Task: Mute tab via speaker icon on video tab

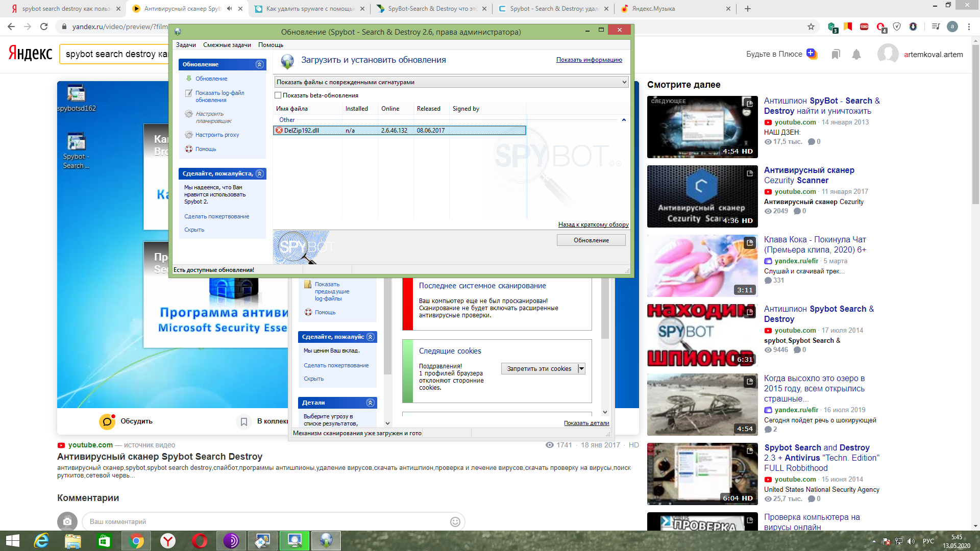Action: point(229,9)
